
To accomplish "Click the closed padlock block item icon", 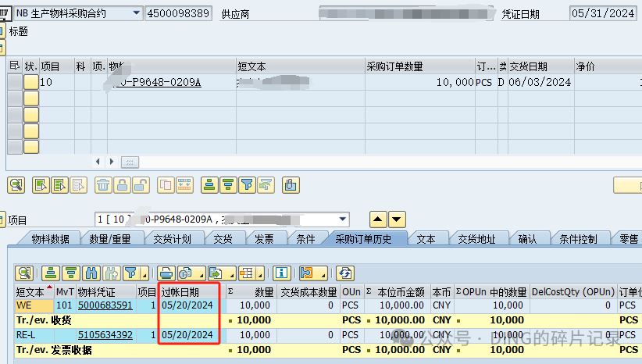I will click(x=122, y=185).
